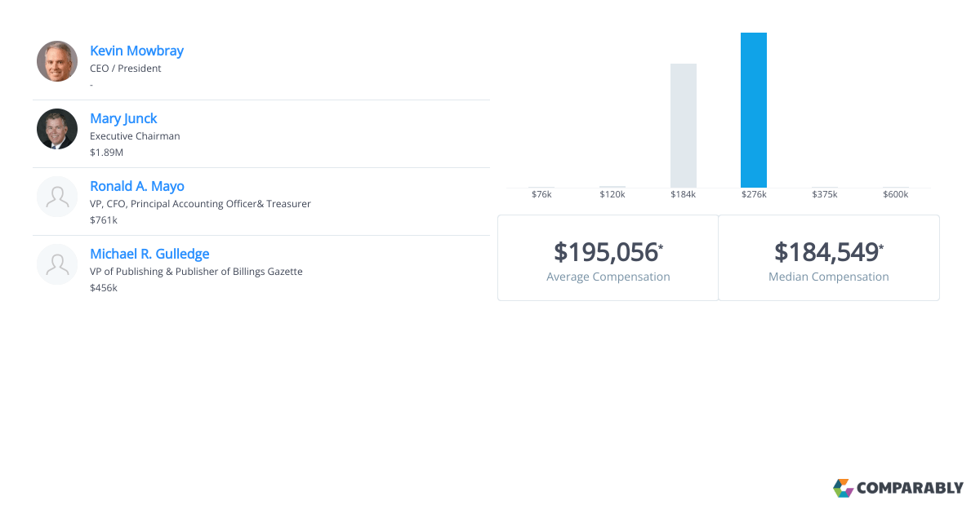Open Mary Junck name link
Image resolution: width=980 pixels, height=514 pixels.
point(123,118)
